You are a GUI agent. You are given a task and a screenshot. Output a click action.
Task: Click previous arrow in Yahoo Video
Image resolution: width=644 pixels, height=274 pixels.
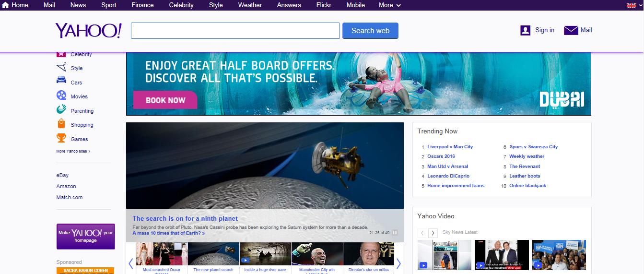click(x=422, y=233)
